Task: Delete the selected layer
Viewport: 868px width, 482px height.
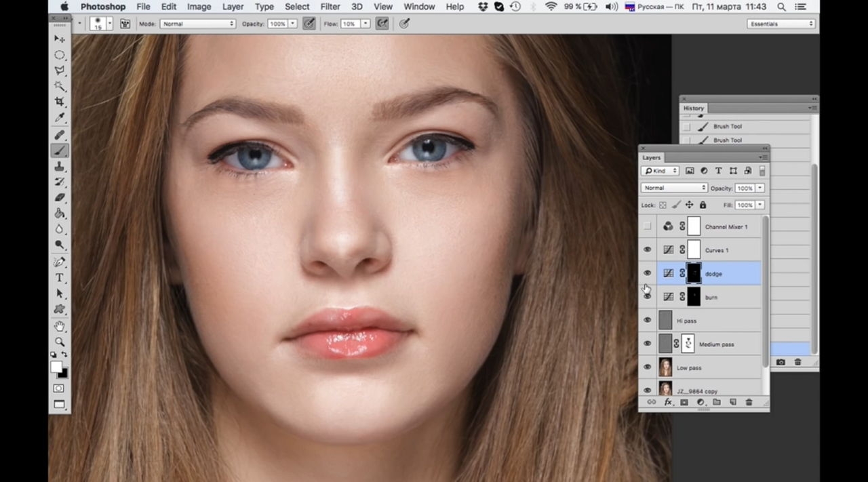Action: coord(749,402)
